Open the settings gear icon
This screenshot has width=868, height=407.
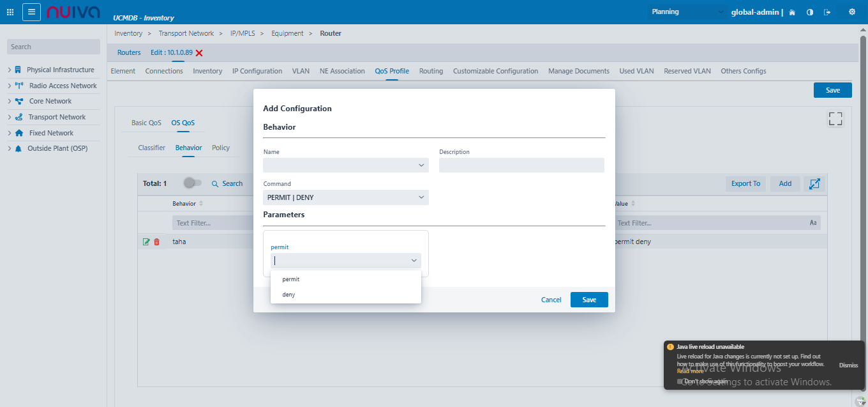pyautogui.click(x=852, y=12)
